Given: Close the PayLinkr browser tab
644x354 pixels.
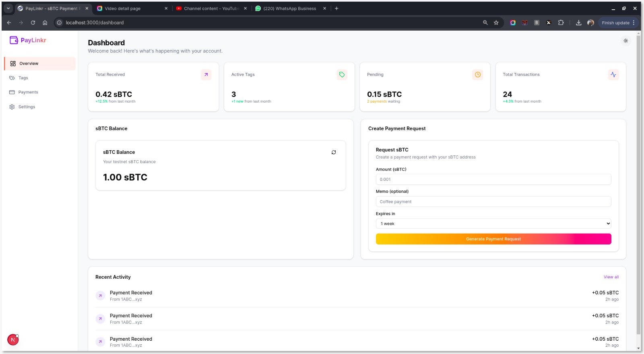Looking at the screenshot, I should (x=87, y=8).
